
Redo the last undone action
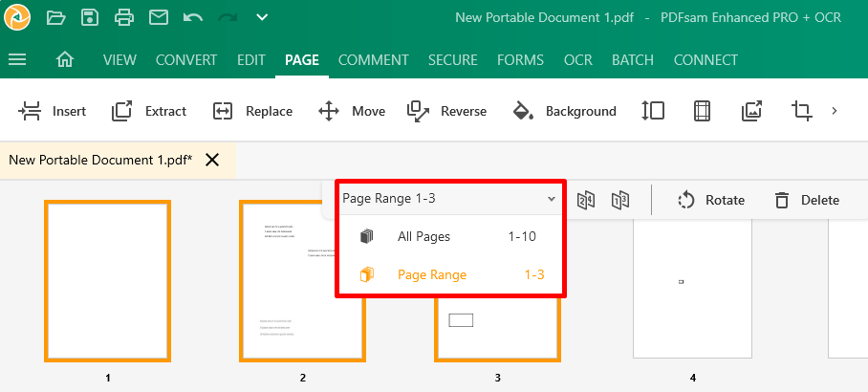[x=228, y=18]
